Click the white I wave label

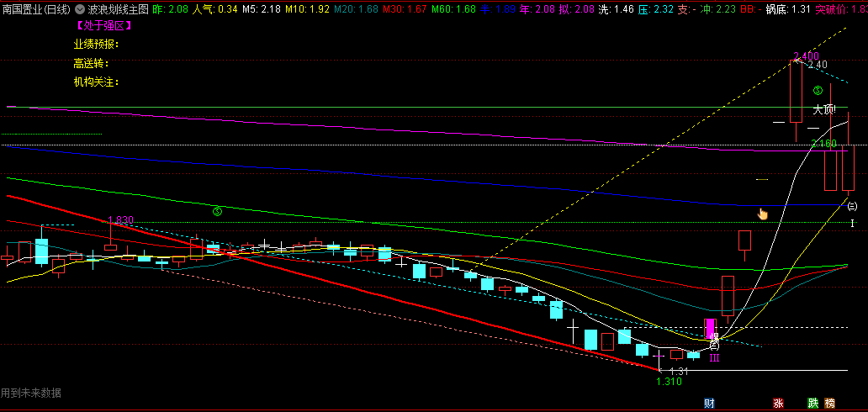853,223
